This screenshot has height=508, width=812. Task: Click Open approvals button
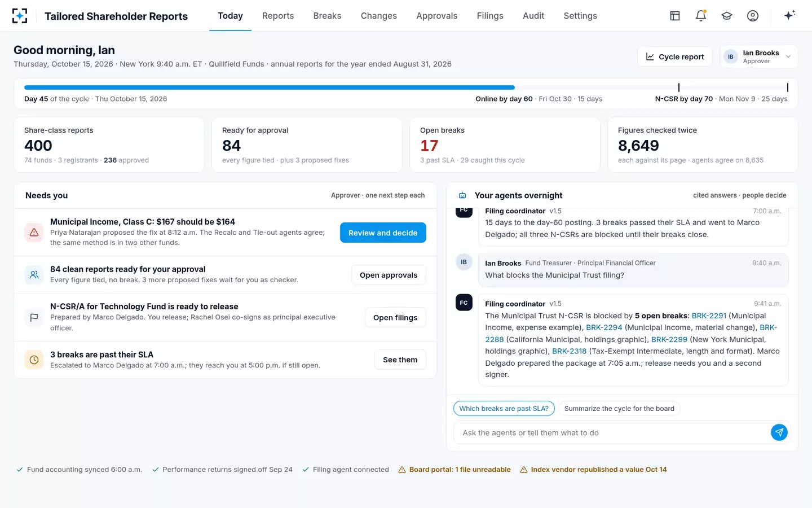click(389, 275)
